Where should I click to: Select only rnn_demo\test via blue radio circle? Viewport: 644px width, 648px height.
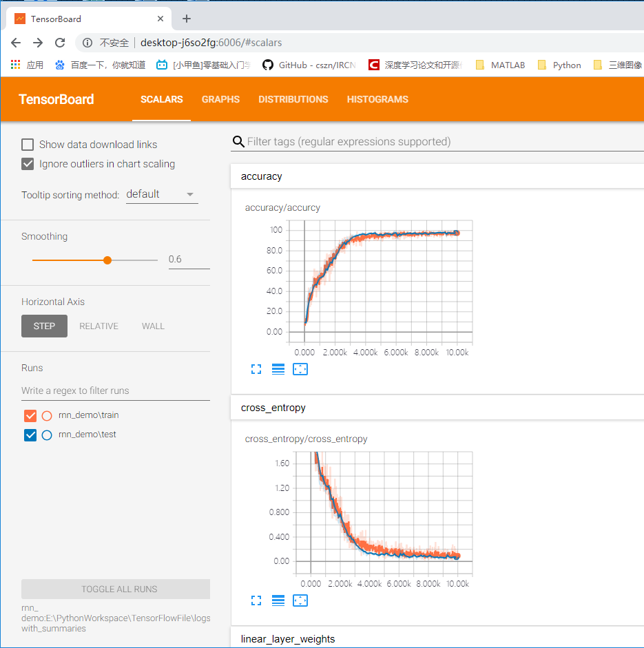pos(47,435)
